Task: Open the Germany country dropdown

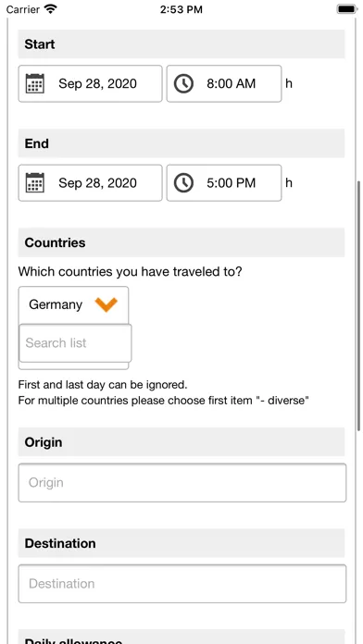Action: tap(73, 304)
